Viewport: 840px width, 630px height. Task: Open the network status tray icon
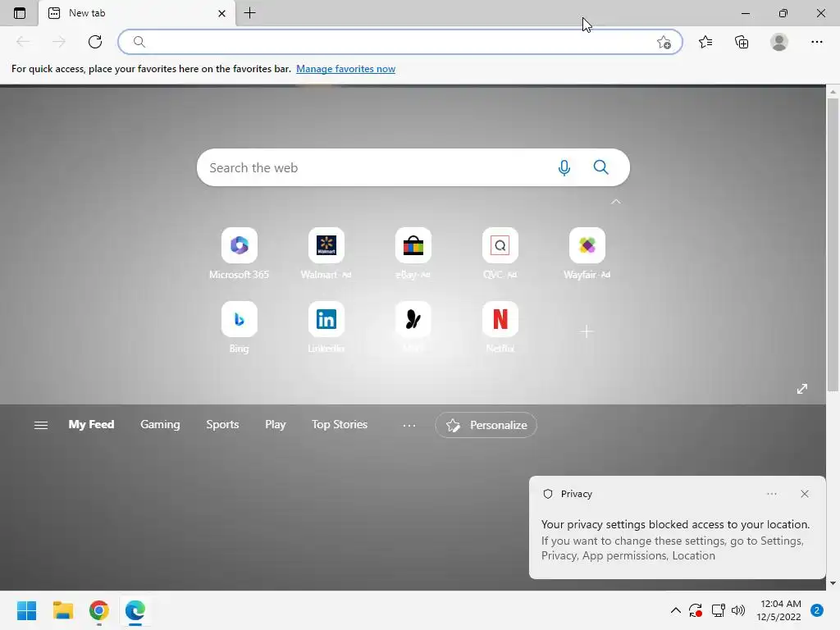[718, 610]
